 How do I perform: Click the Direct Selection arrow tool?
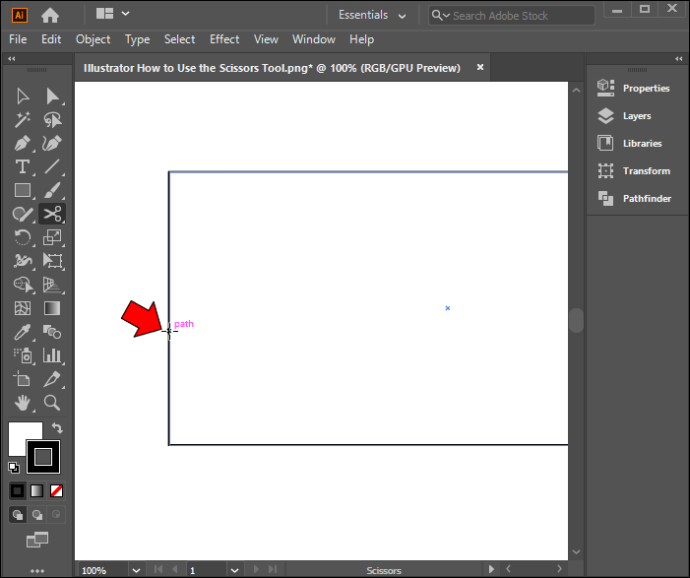(x=52, y=96)
